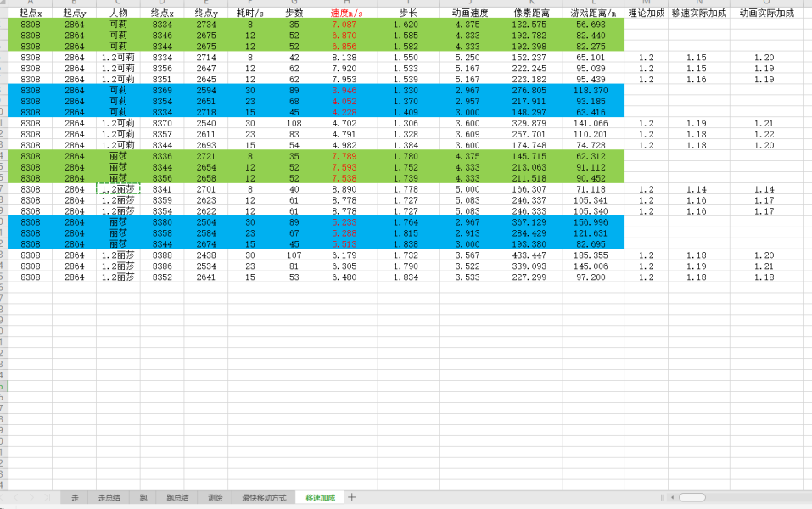This screenshot has height=509, width=812.
Task: Select the 终点y header cell
Action: [206, 13]
